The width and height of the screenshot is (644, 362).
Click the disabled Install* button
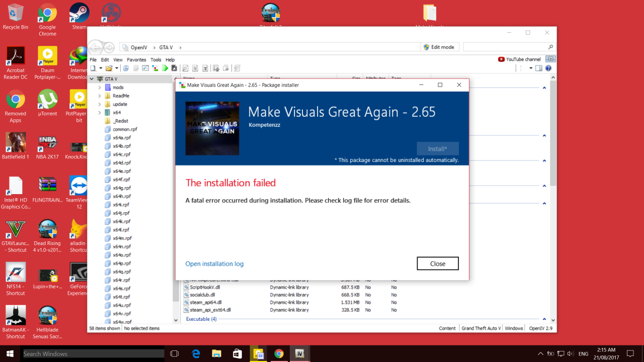point(438,149)
